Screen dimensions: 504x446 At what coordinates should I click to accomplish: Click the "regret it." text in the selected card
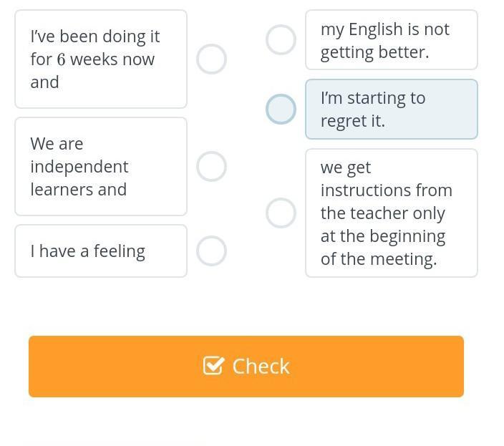click(353, 121)
